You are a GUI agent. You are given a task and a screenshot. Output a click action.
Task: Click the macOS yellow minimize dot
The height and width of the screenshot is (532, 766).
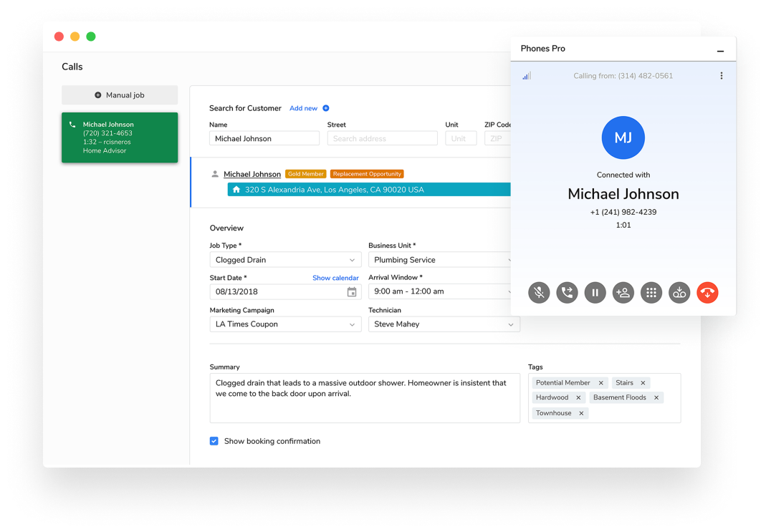point(75,37)
